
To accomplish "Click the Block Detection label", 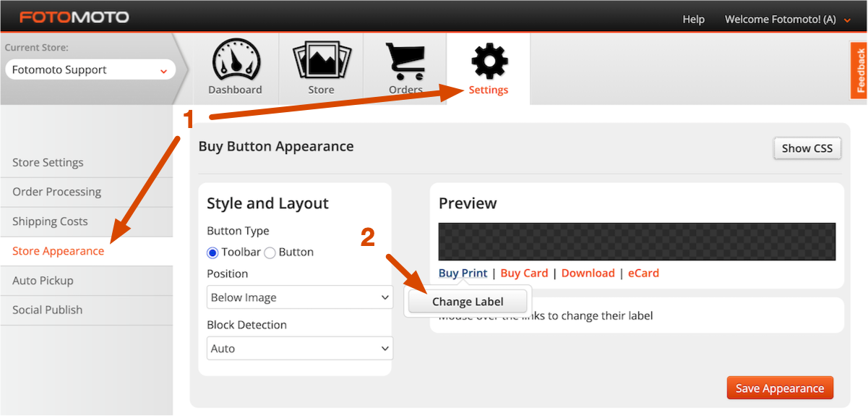I will click(x=246, y=326).
